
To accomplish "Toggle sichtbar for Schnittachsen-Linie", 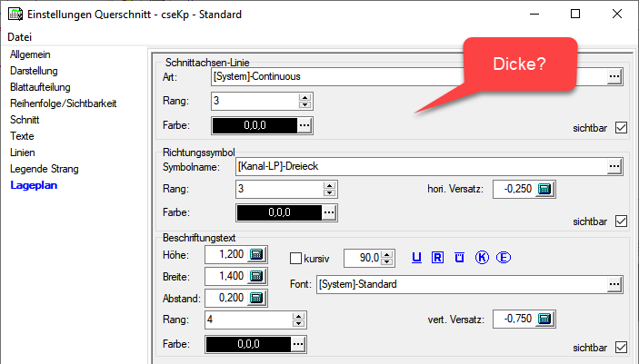I will point(622,127).
